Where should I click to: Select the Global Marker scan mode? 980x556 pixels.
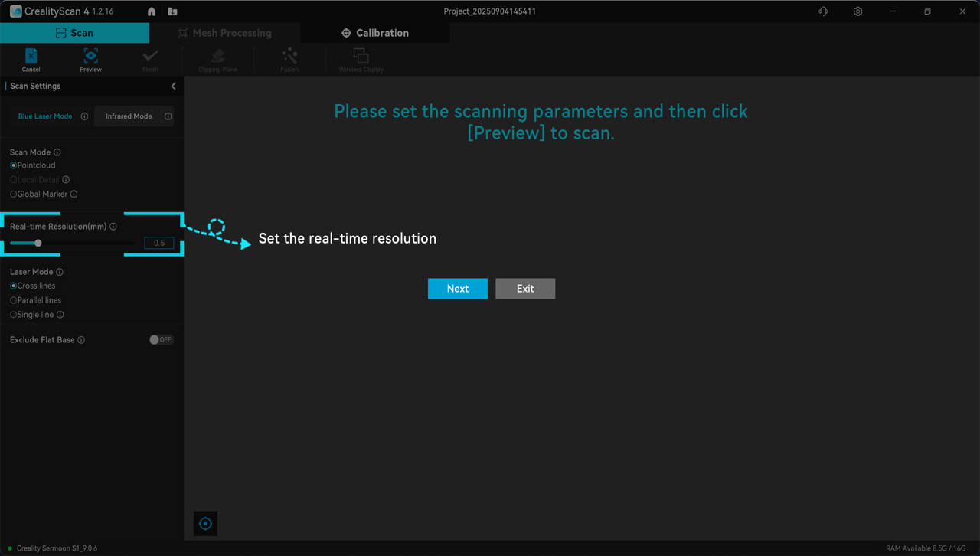tap(14, 195)
